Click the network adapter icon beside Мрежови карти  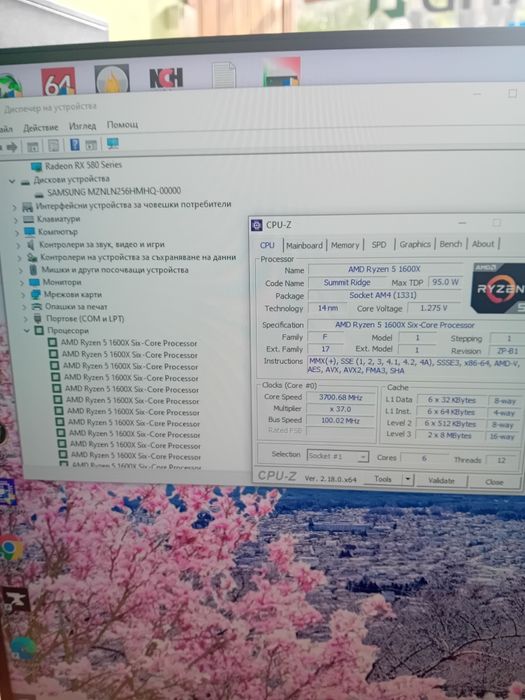click(x=36, y=295)
